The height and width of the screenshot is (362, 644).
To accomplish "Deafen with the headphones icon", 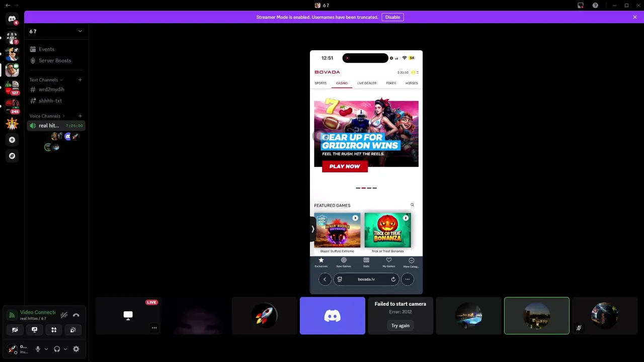I will [57, 349].
